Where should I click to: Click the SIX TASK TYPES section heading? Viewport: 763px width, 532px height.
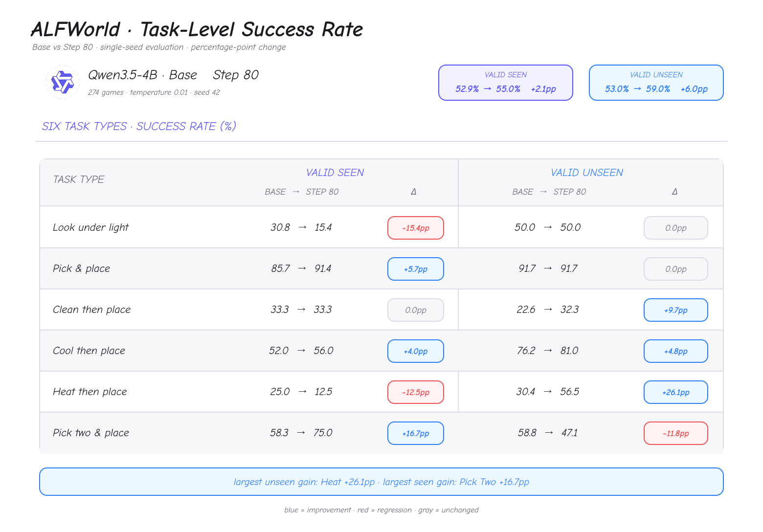pos(139,126)
